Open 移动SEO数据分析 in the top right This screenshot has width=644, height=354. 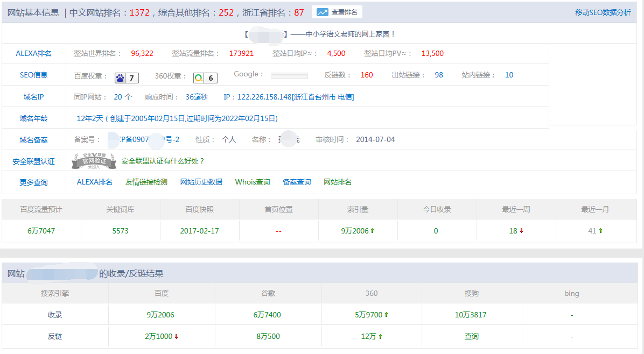point(603,11)
